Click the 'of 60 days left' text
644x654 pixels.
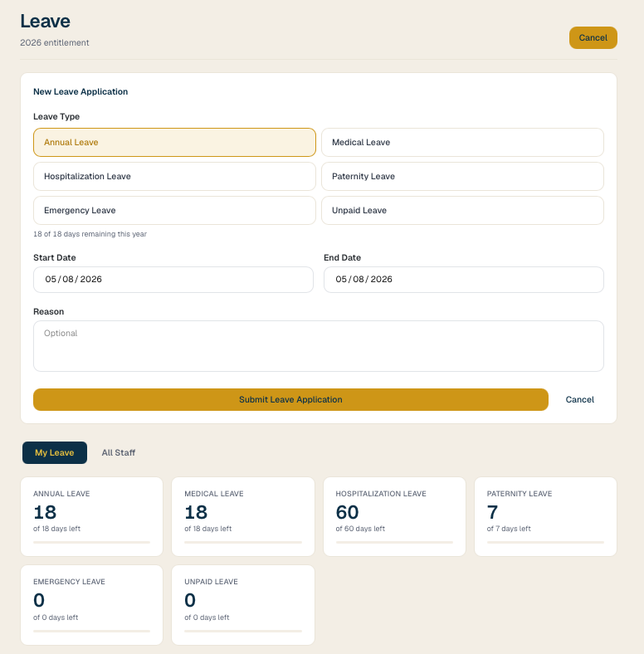pyautogui.click(x=360, y=529)
